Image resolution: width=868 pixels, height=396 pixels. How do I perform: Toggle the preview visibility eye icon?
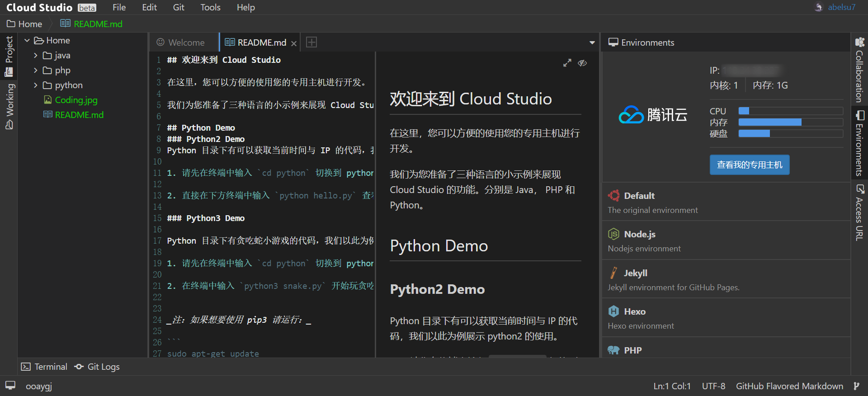pyautogui.click(x=582, y=63)
